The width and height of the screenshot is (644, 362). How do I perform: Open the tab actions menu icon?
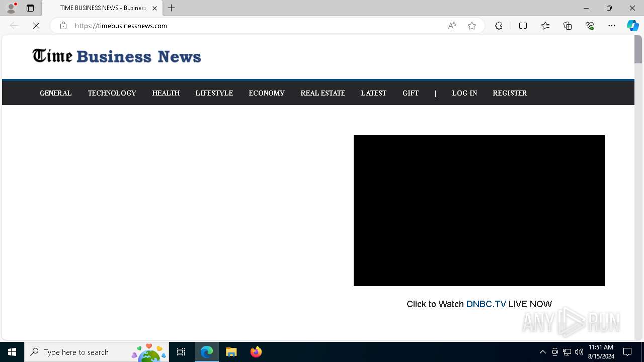30,8
